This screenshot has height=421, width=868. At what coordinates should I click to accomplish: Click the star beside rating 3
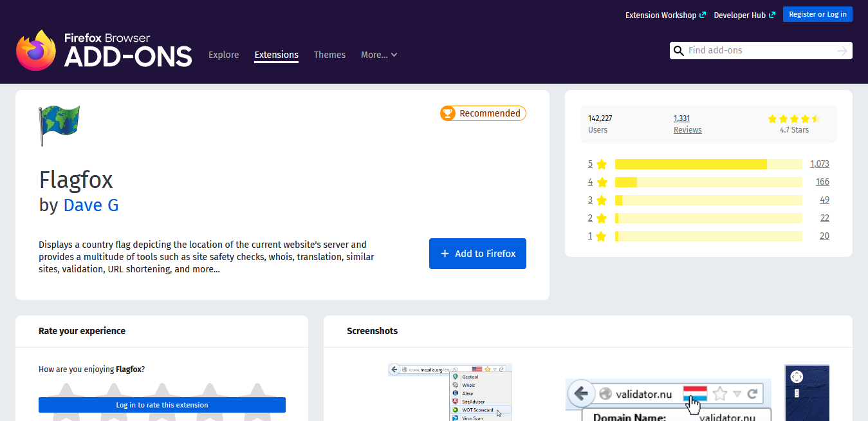click(602, 200)
